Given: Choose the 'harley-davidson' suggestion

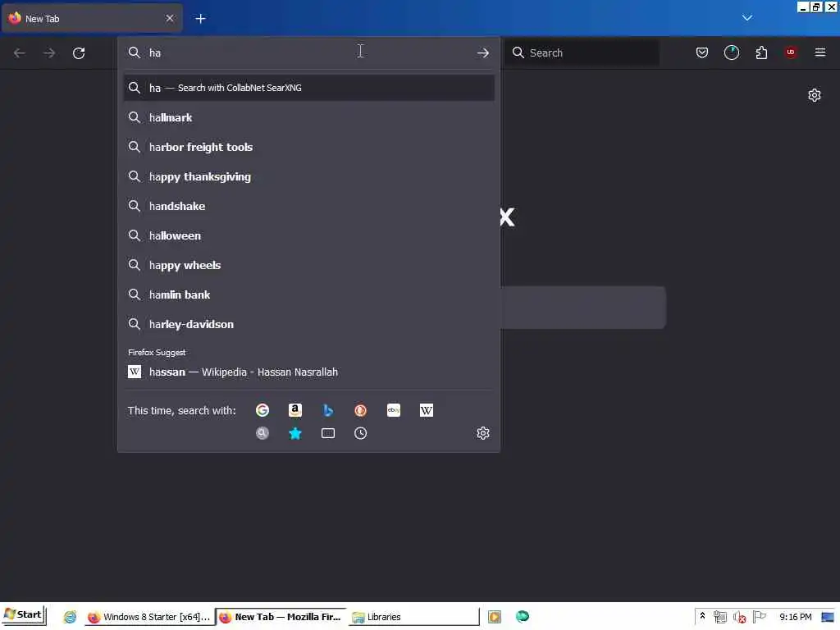Looking at the screenshot, I should [309, 324].
